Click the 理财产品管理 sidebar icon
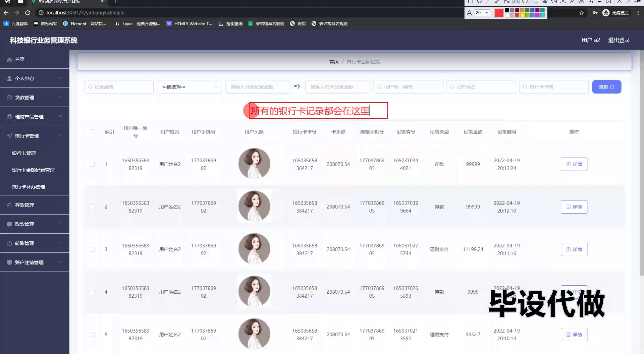The image size is (644, 354). coord(9,117)
